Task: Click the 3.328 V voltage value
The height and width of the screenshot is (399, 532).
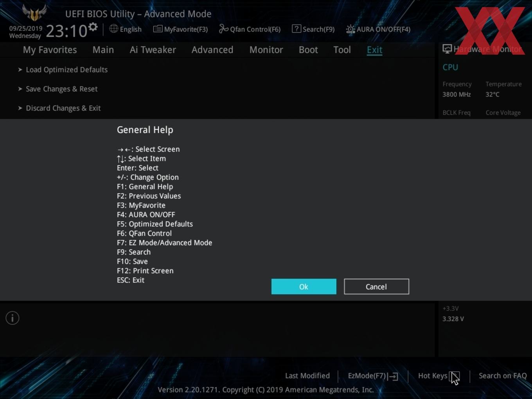Action: pyautogui.click(x=453, y=319)
